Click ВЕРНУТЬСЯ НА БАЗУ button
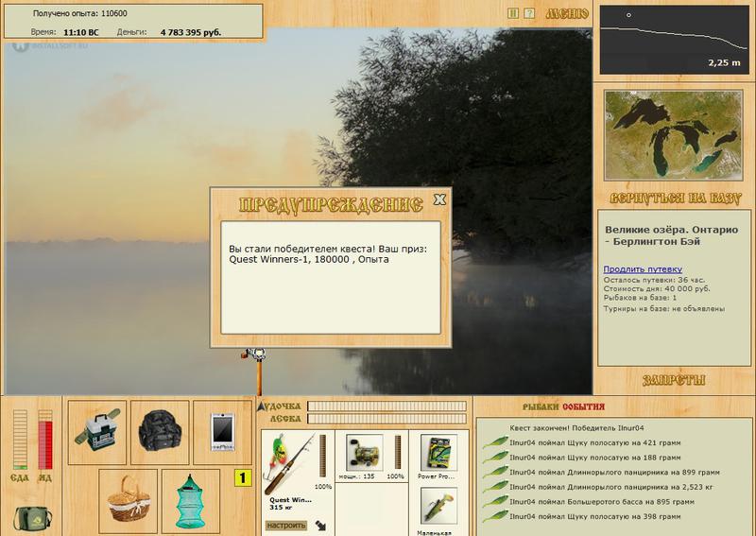Viewport: 756px width, 536px height. tap(675, 199)
